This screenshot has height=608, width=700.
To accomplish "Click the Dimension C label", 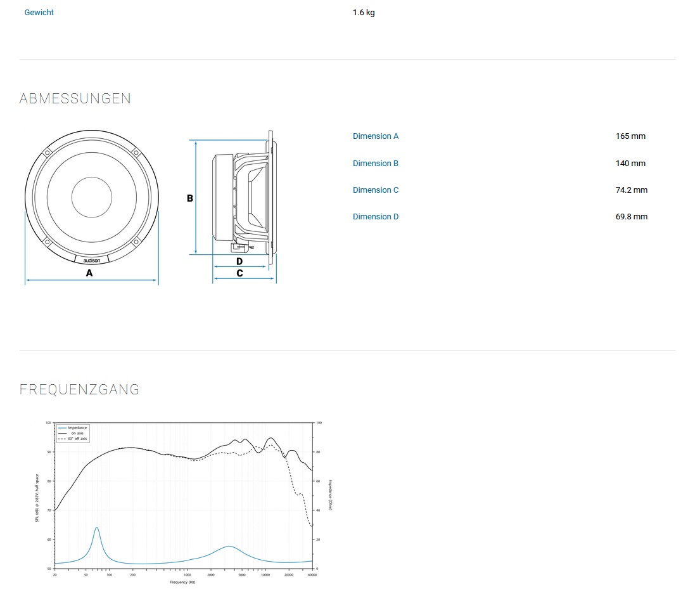I will 376,190.
